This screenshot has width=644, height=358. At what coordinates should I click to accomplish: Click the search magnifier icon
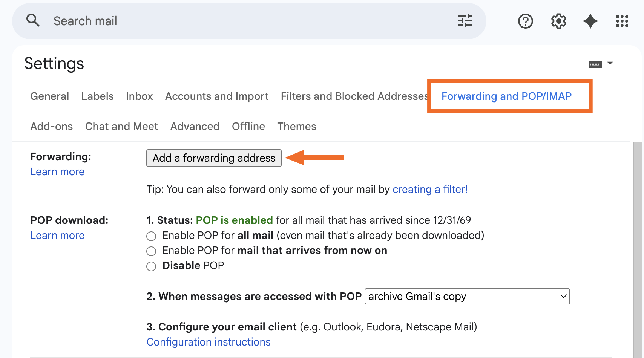tap(33, 20)
